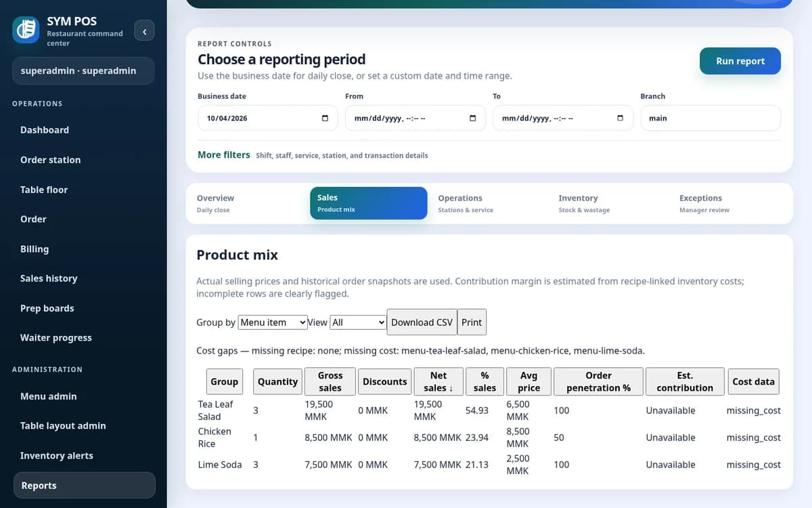Open Table layout admin in sidebar

84,426
